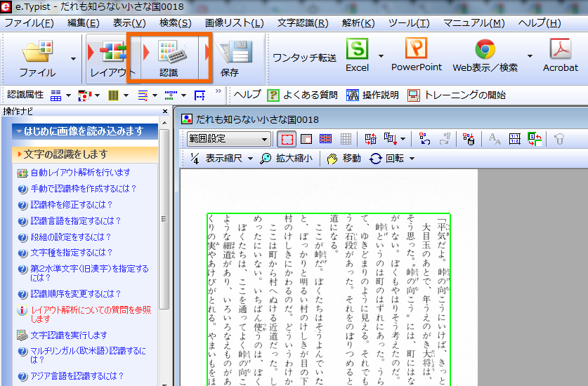Click the Web表示/検索 Chrome icon

(x=485, y=55)
